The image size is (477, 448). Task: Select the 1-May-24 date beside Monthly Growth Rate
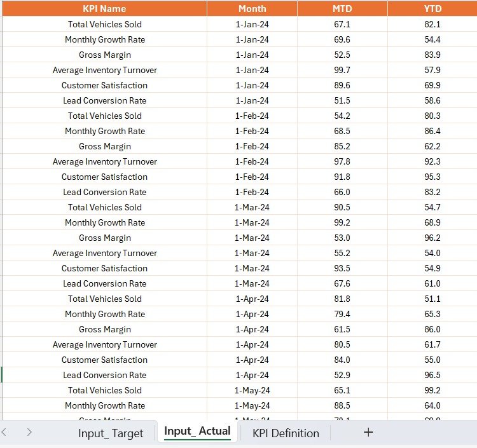[x=252, y=405]
